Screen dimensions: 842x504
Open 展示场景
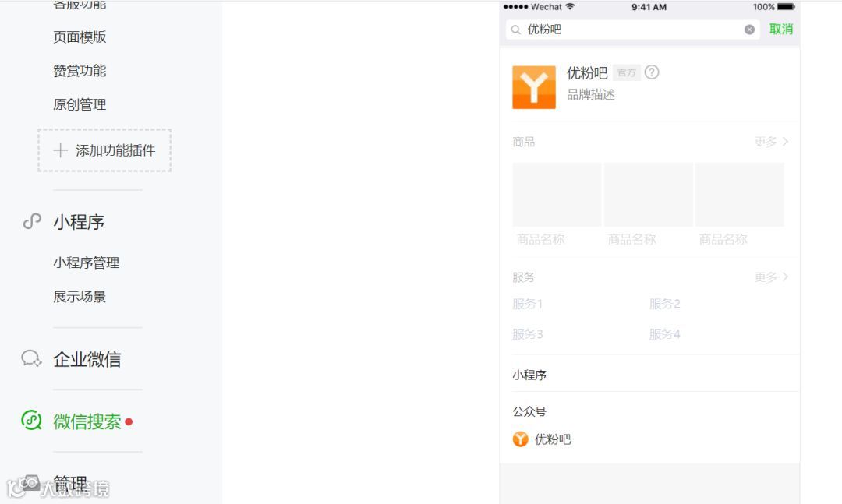[x=80, y=297]
